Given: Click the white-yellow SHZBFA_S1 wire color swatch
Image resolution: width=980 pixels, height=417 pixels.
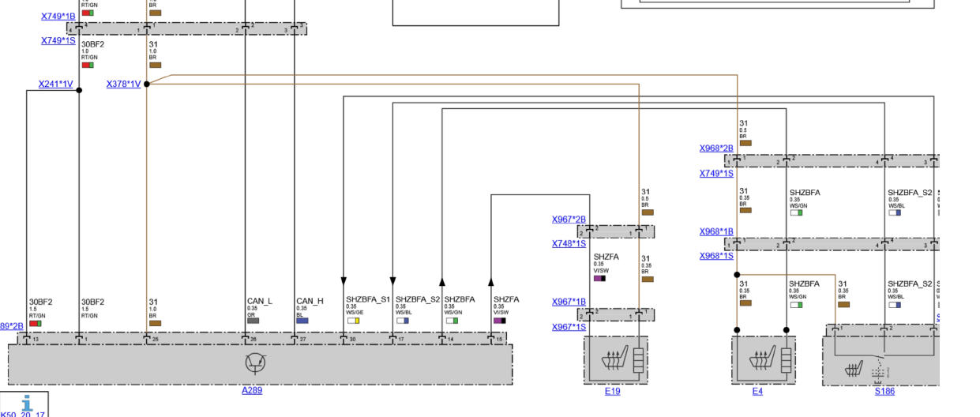Looking at the screenshot, I should pyautogui.click(x=352, y=321).
